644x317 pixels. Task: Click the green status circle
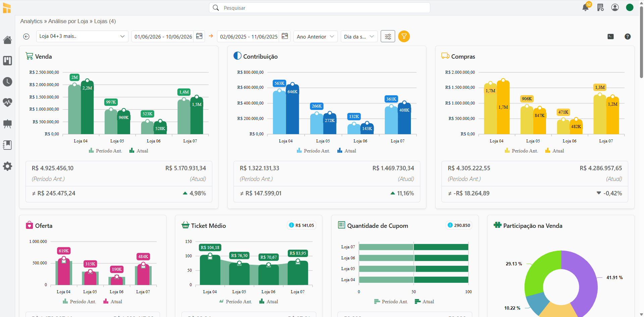pyautogui.click(x=630, y=7)
